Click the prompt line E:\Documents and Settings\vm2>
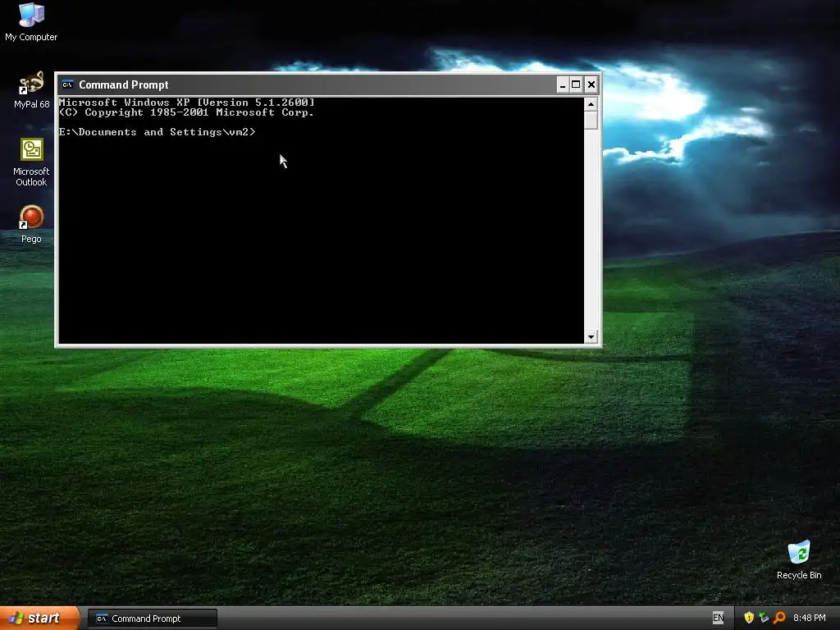 (x=157, y=132)
